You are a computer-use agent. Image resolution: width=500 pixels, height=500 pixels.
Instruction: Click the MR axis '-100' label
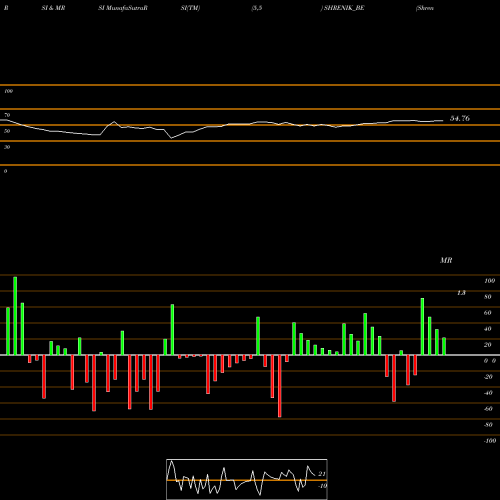click(x=490, y=441)
